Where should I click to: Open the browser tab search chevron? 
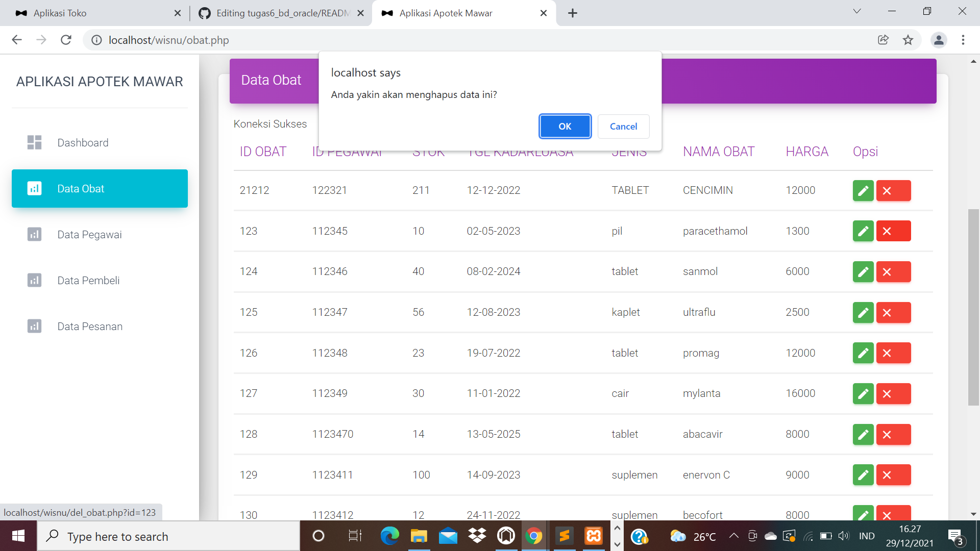pyautogui.click(x=856, y=11)
